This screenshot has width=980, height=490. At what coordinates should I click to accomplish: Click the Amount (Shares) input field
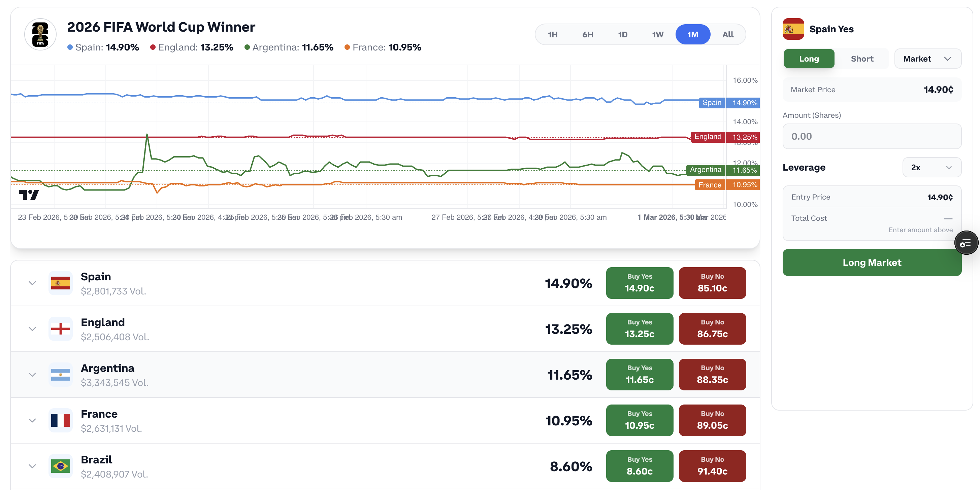click(x=871, y=137)
